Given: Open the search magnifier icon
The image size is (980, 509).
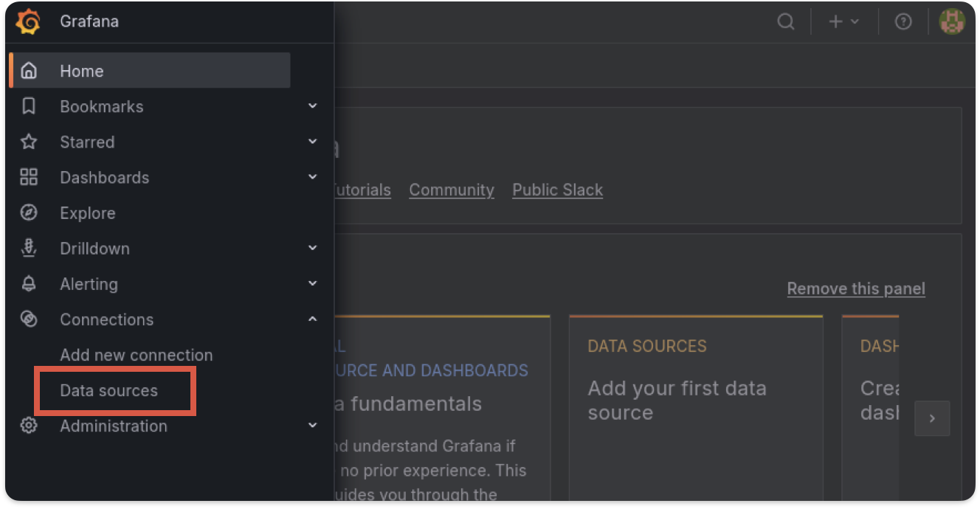Looking at the screenshot, I should 786,21.
